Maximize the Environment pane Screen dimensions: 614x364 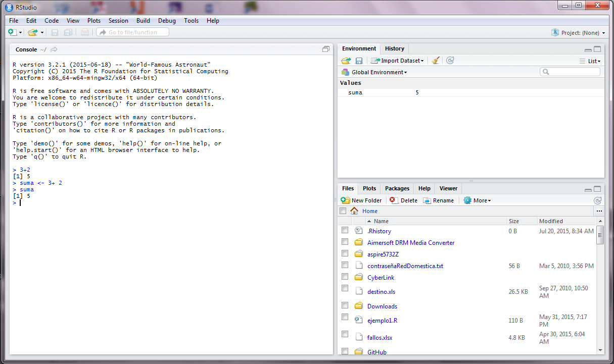coord(597,49)
